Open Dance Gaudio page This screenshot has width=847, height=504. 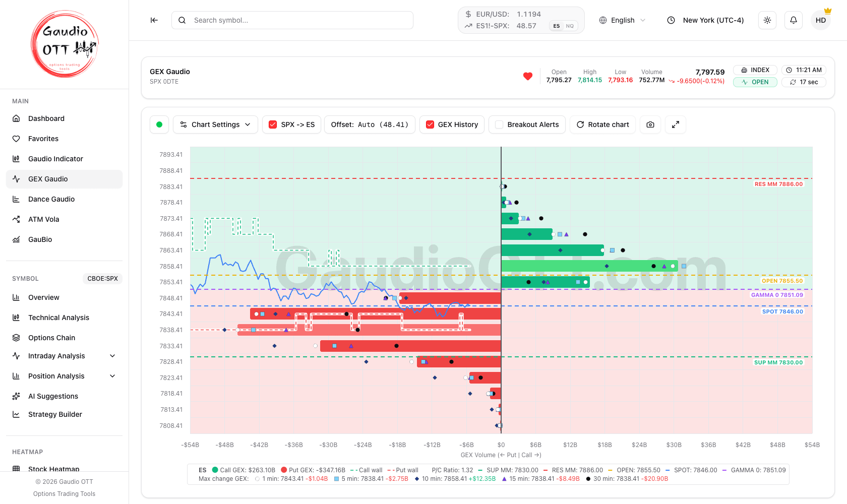[64, 199]
